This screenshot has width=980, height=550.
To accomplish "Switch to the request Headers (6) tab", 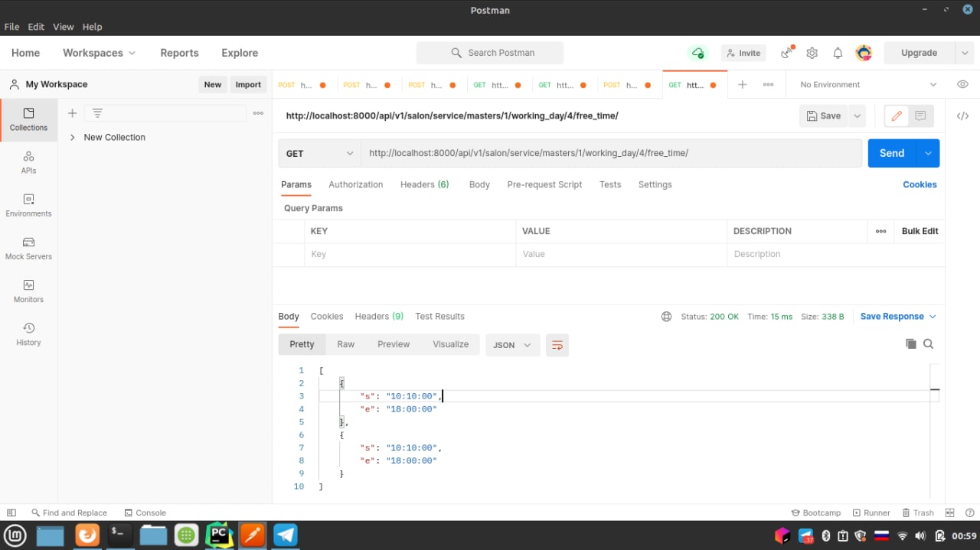I will point(424,184).
